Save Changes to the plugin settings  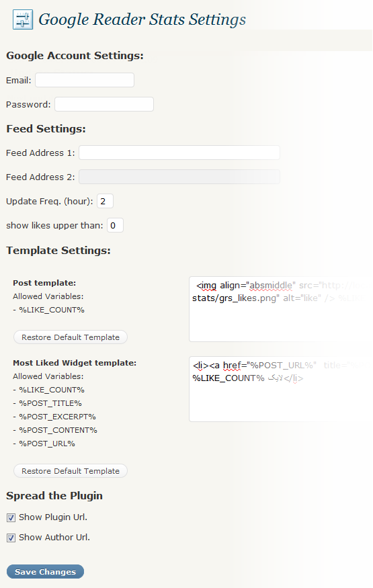tap(45, 571)
